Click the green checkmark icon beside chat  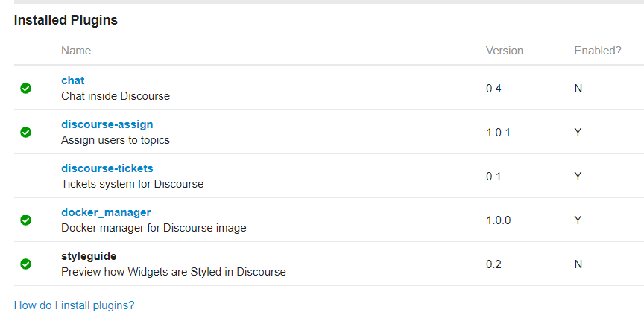(25, 89)
